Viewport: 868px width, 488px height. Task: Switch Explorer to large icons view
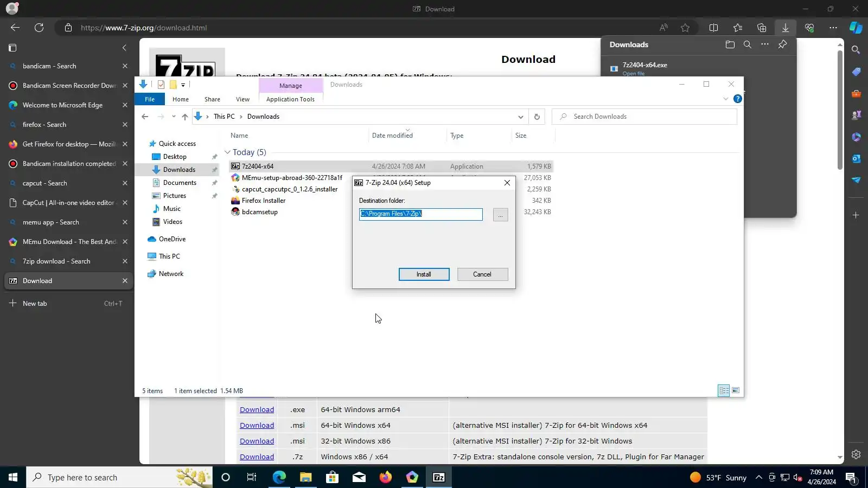pos(736,390)
